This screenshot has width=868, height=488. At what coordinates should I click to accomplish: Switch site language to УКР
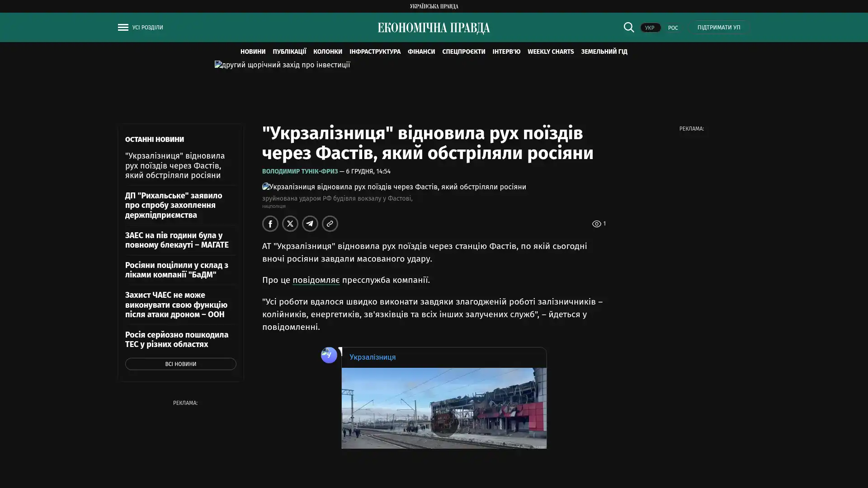point(650,28)
